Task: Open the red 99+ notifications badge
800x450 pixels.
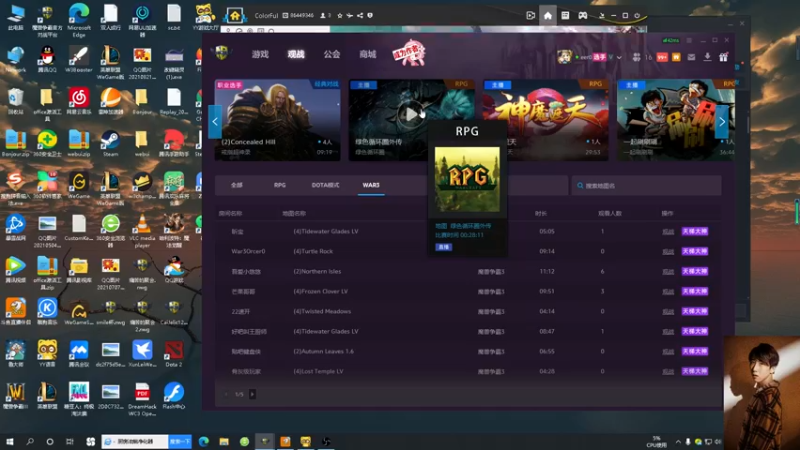Action: pyautogui.click(x=662, y=58)
